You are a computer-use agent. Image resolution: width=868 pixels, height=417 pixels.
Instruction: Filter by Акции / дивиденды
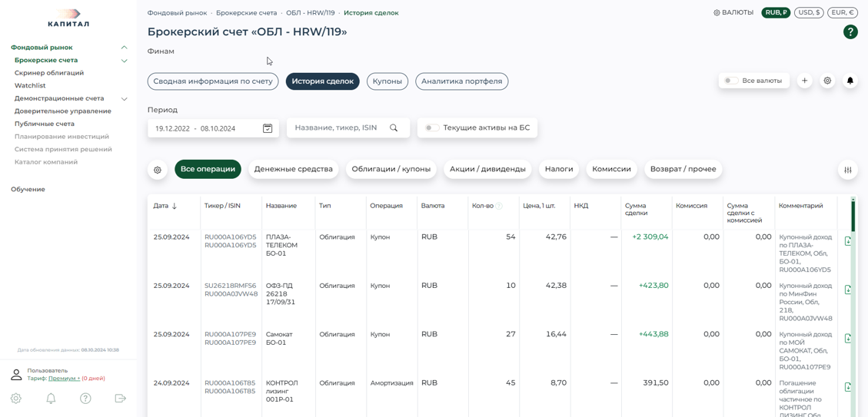pyautogui.click(x=487, y=169)
